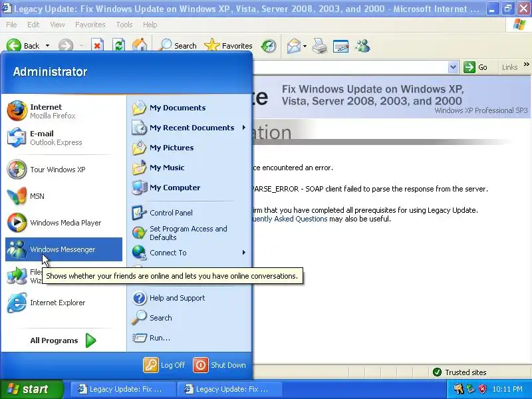Open Tools menu in Internet Explorer
Image resolution: width=532 pixels, height=399 pixels.
pyautogui.click(x=124, y=25)
